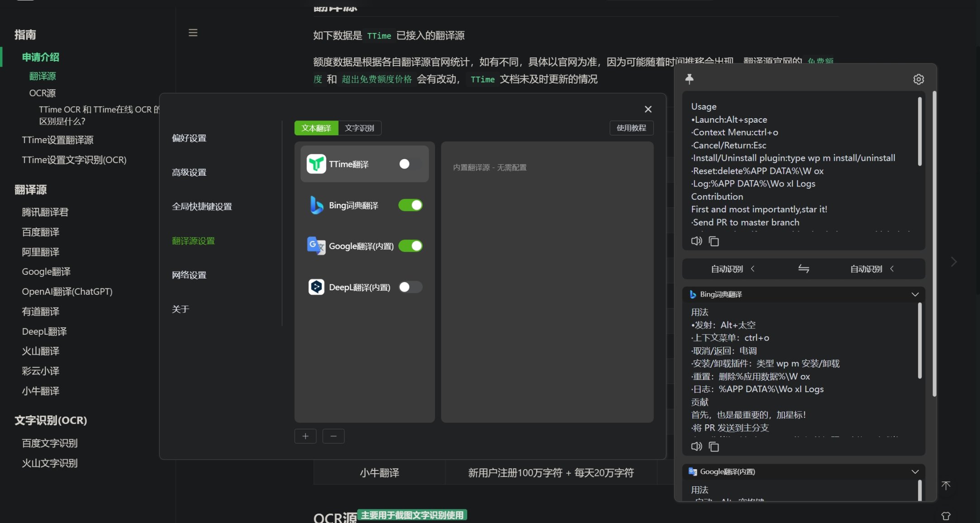Play audio of the Bing translation result
Viewport: 980px width, 523px height.
pos(696,446)
